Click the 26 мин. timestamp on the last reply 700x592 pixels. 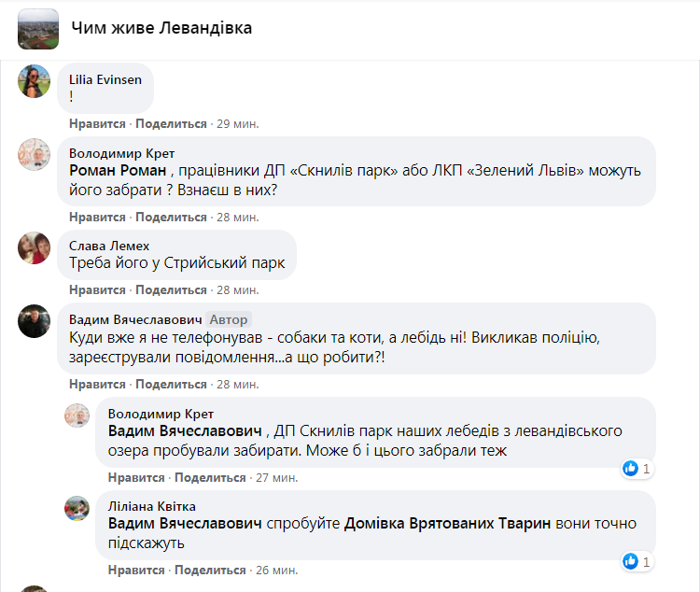pos(276,570)
